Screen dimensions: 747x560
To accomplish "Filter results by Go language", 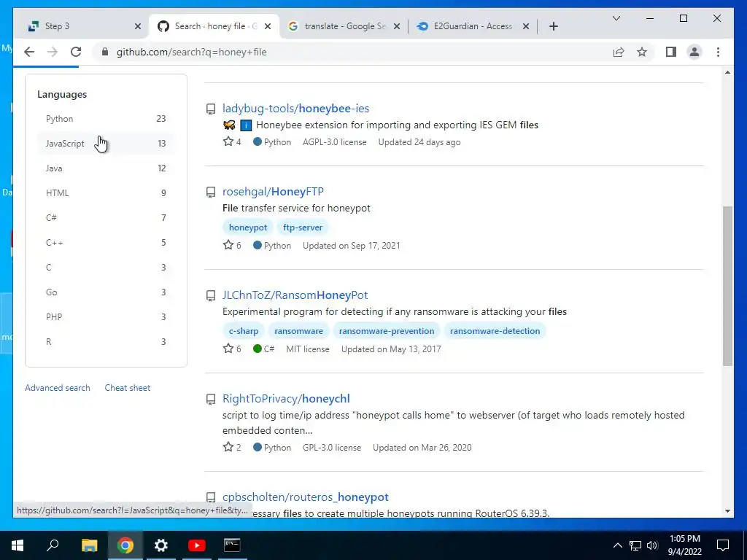I will click(106, 292).
